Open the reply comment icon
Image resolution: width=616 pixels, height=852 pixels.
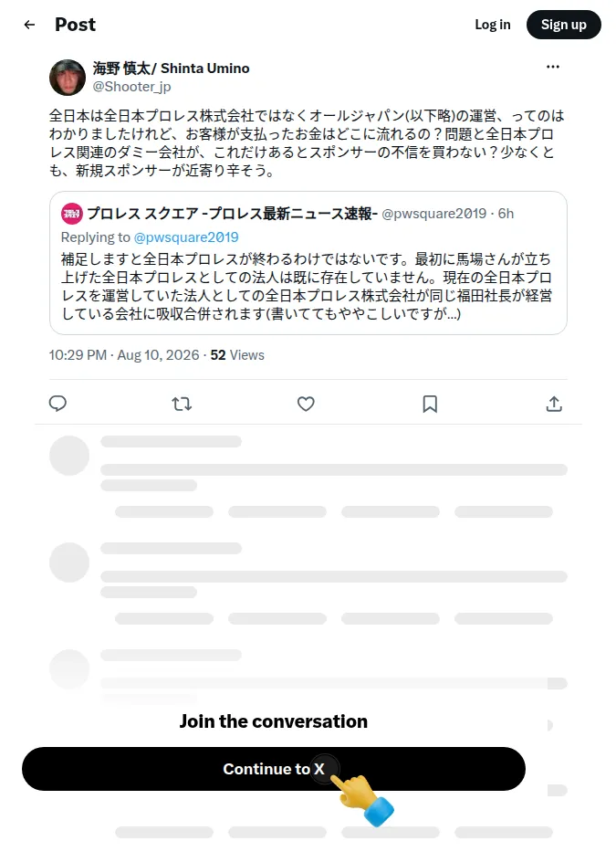coord(57,404)
